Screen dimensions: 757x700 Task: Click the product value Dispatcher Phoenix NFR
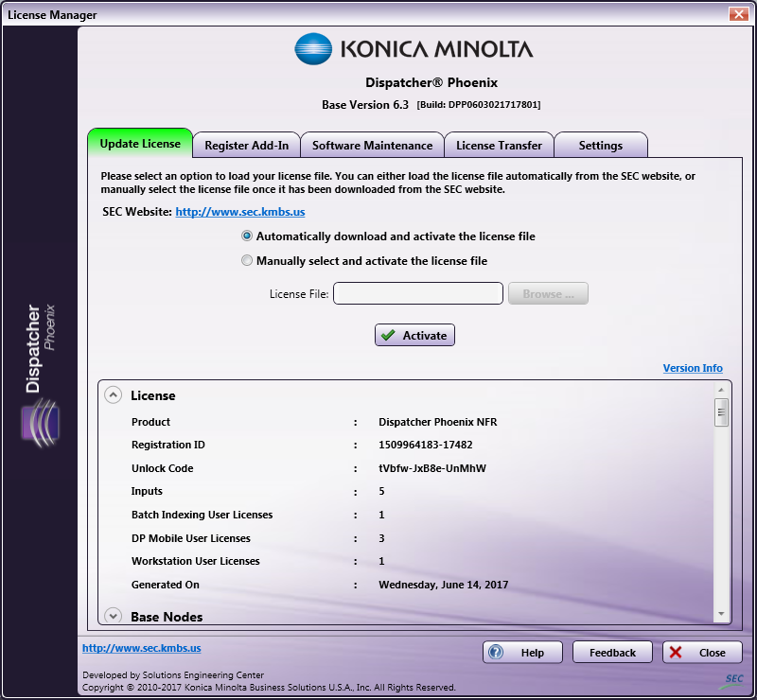coord(437,422)
